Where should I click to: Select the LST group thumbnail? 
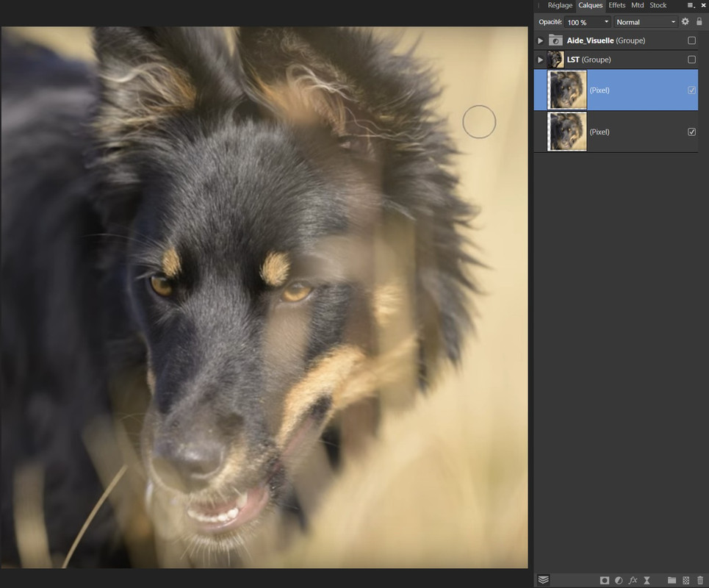(555, 60)
